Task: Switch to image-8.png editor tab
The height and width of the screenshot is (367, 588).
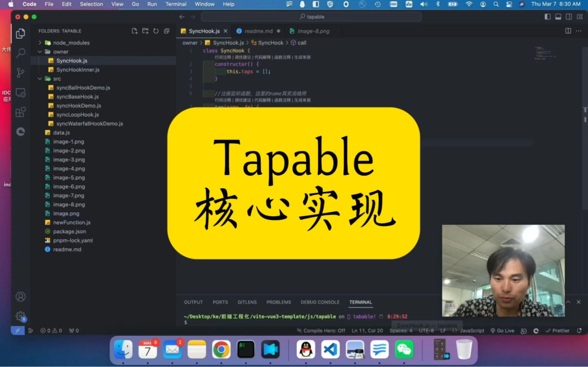Action: click(x=313, y=31)
